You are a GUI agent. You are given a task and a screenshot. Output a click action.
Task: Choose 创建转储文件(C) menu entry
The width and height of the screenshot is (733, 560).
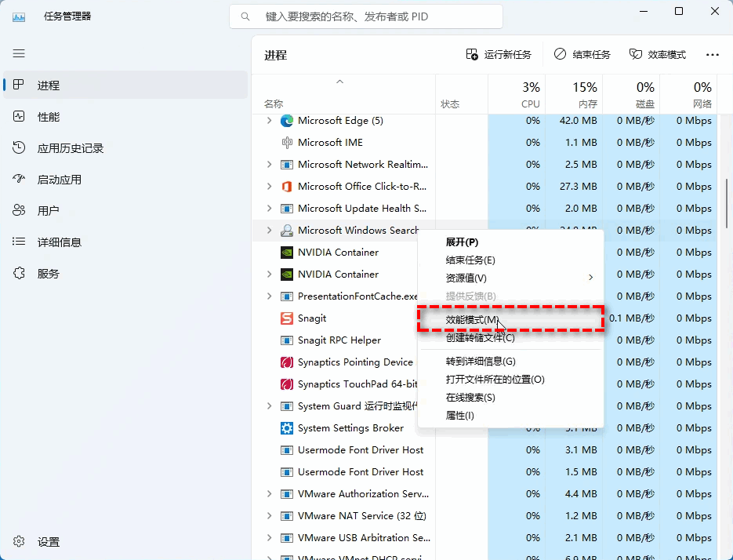tap(510, 337)
